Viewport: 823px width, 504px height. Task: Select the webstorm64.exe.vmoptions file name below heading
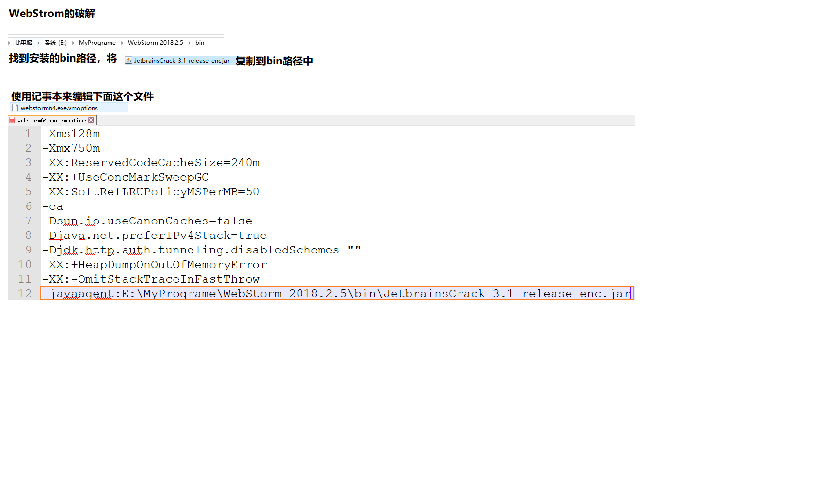tap(59, 108)
